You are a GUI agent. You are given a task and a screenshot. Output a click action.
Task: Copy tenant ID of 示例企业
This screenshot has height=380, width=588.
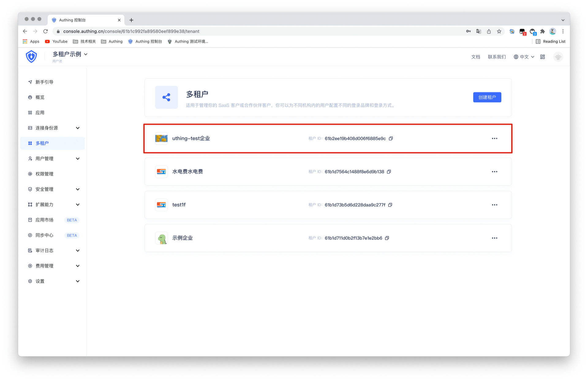point(387,238)
